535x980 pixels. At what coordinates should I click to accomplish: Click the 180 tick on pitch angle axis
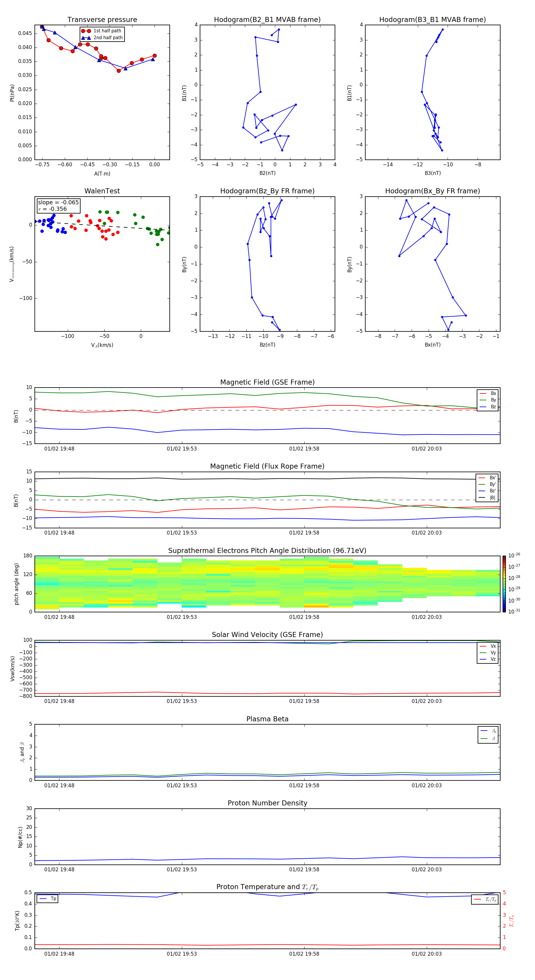28,556
